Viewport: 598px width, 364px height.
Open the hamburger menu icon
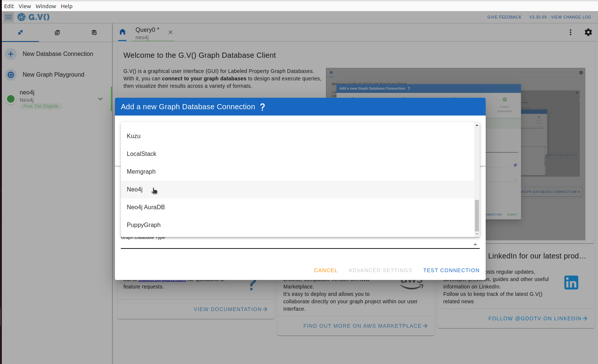[x=9, y=17]
